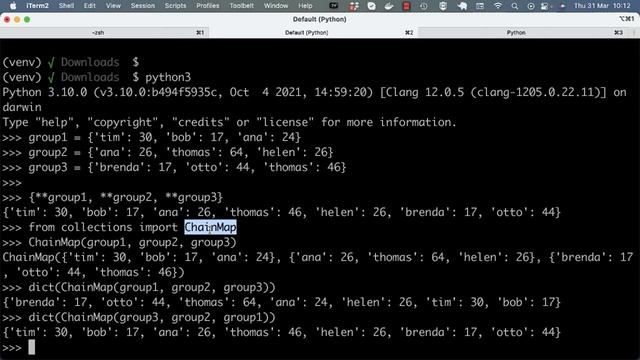
Task: Open the Edit menu
Action: click(x=90, y=6)
